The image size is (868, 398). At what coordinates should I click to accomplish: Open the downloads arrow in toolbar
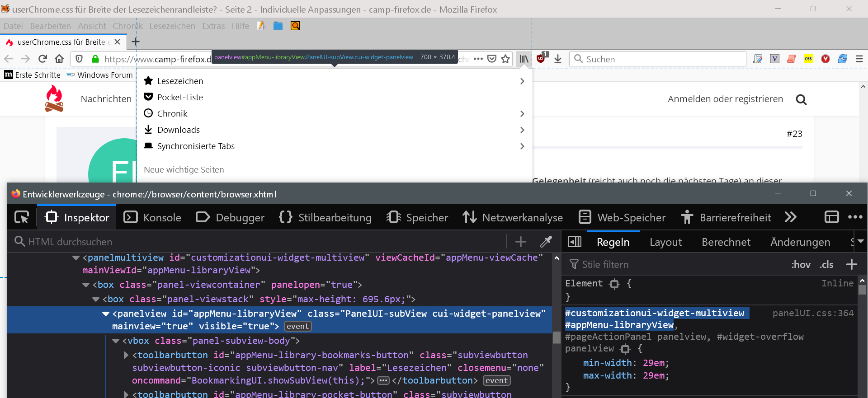[558, 59]
